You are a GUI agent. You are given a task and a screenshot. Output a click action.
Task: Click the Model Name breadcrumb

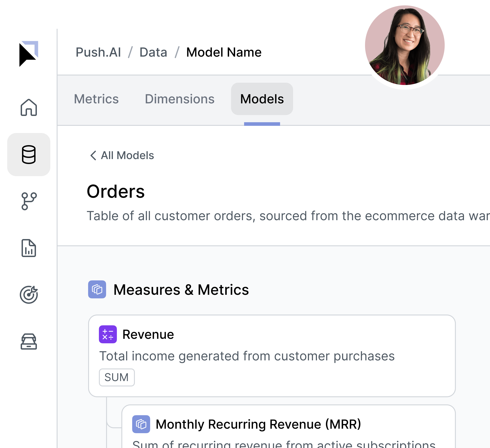(x=224, y=52)
